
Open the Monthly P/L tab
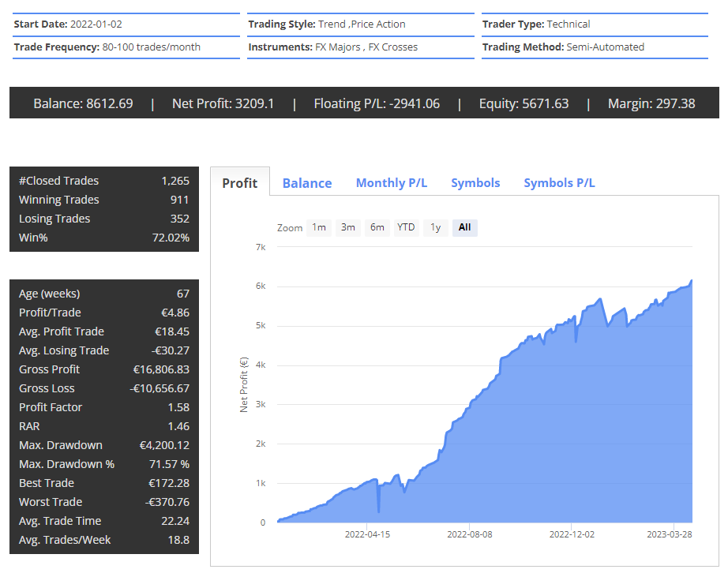391,182
